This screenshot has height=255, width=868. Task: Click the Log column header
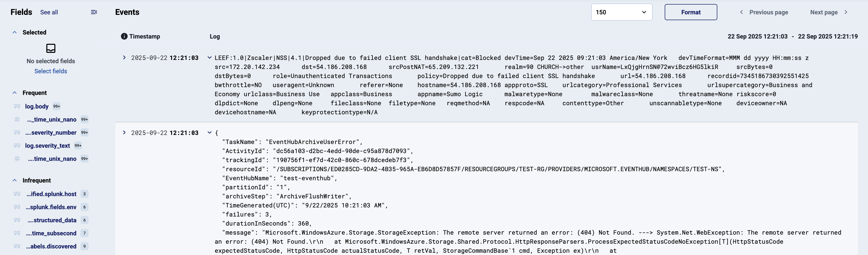click(215, 37)
